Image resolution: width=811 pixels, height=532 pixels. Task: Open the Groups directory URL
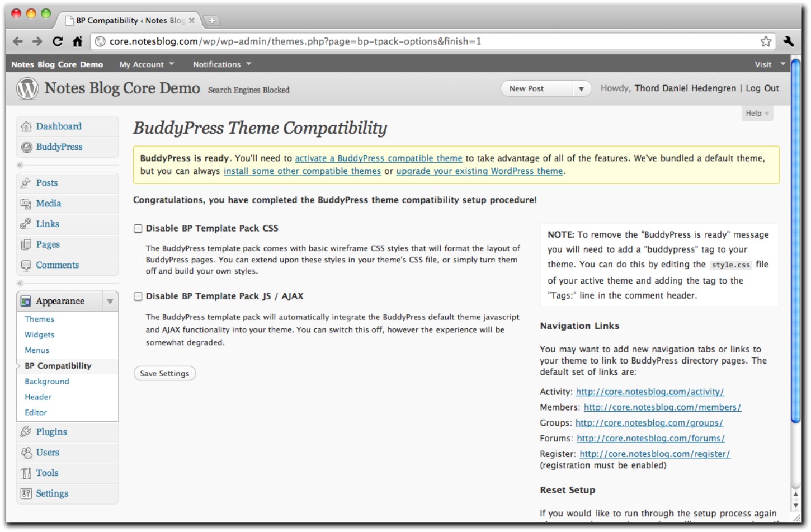(x=649, y=423)
